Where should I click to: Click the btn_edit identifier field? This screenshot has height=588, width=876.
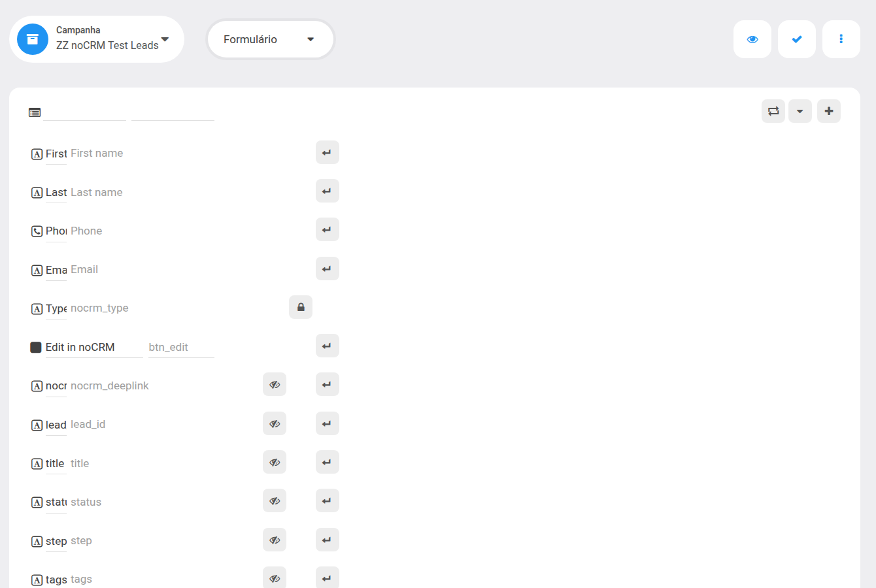click(181, 347)
